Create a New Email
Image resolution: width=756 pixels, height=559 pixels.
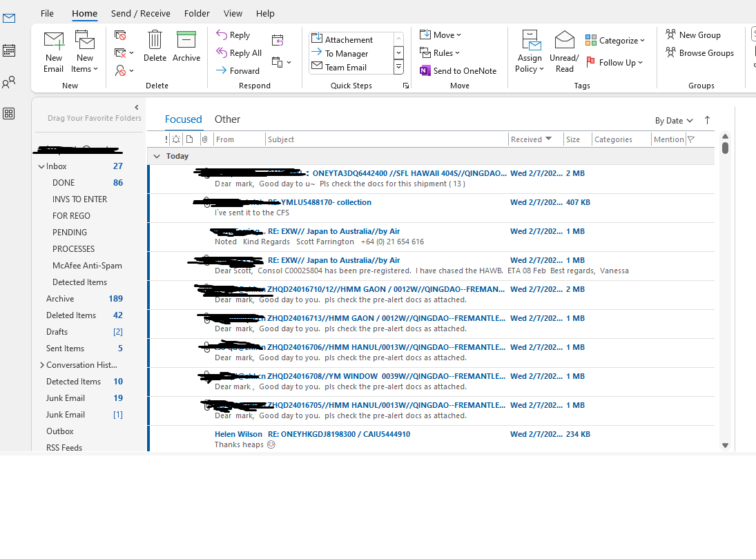tap(54, 52)
